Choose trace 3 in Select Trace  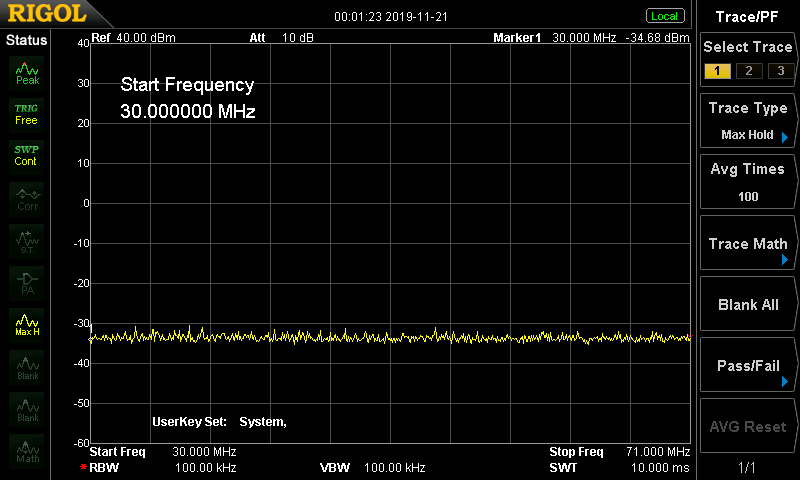tap(776, 70)
